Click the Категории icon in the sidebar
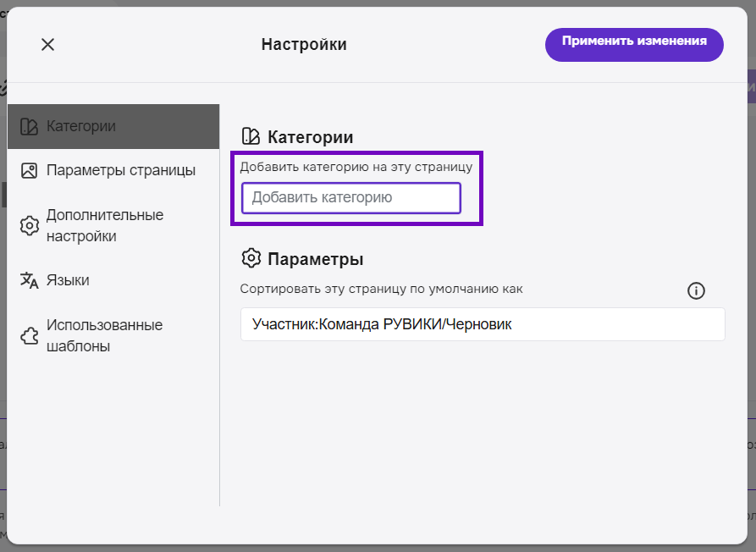This screenshot has width=756, height=552. (29, 127)
